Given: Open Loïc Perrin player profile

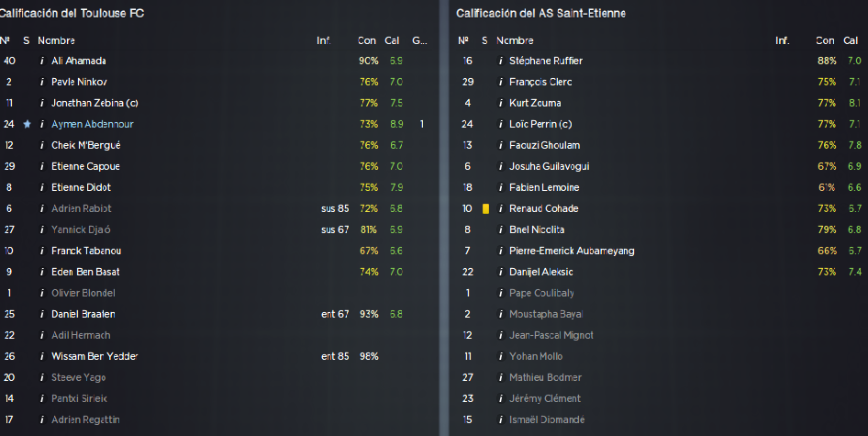Looking at the screenshot, I should click(540, 124).
